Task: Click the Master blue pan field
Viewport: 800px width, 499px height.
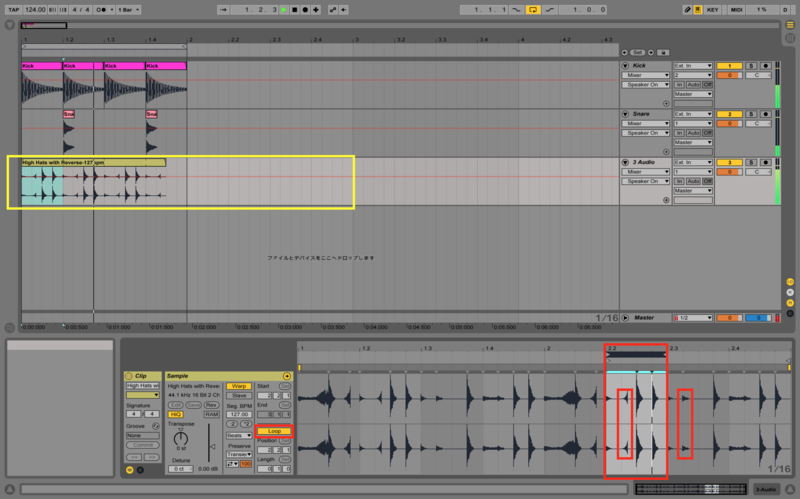Action: click(x=758, y=318)
